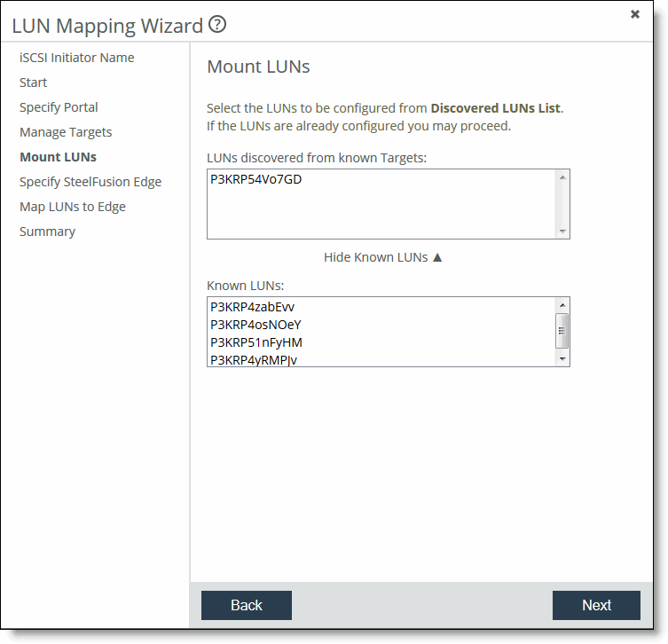Open Map LUNs to Edge step

(73, 207)
